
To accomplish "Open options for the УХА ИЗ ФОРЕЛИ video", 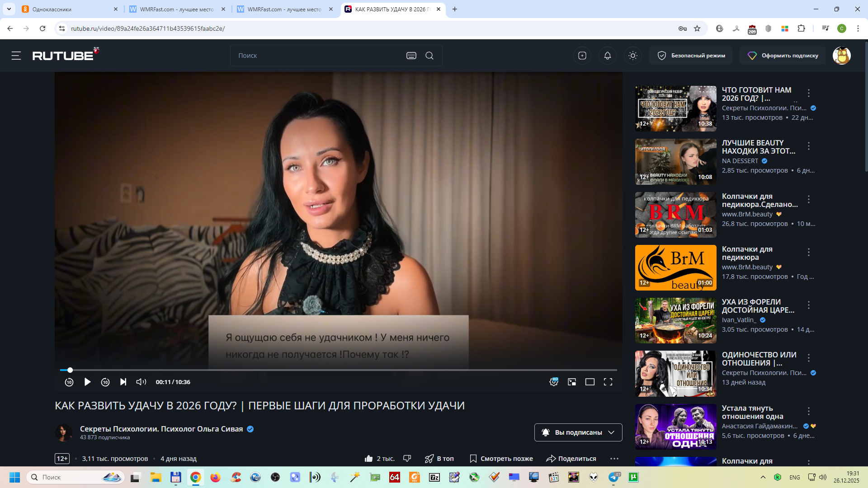I will coord(809,305).
